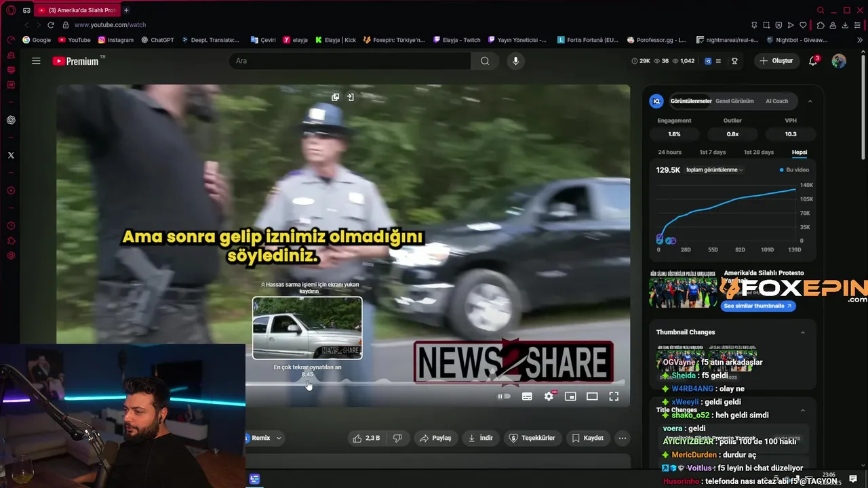Click See similar thumbnails button

point(757,306)
